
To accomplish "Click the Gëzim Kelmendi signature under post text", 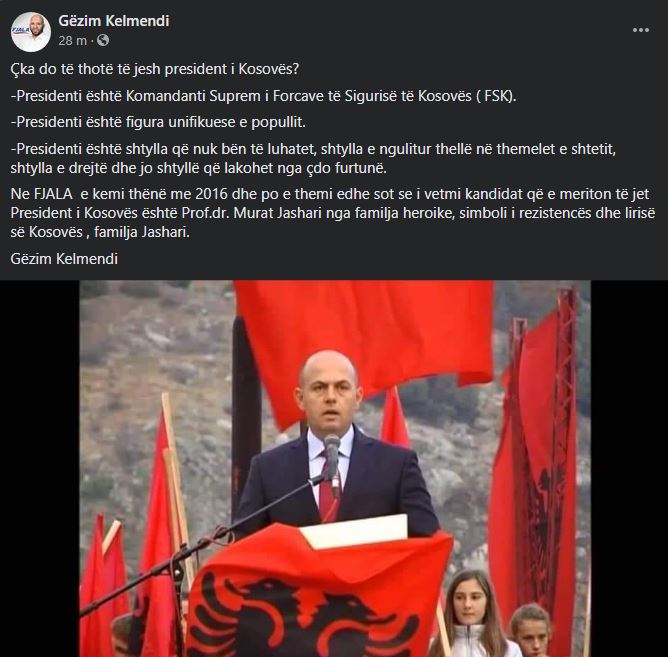I will click(64, 259).
